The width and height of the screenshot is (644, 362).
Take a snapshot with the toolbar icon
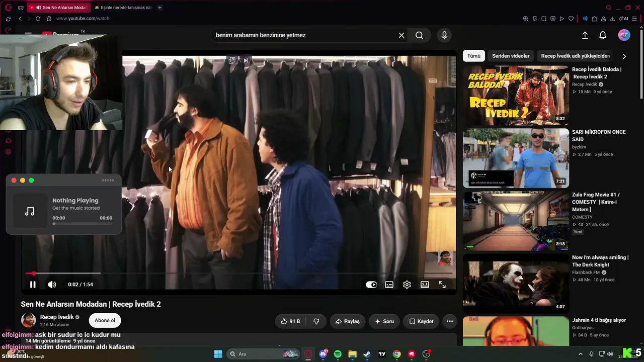544,19
